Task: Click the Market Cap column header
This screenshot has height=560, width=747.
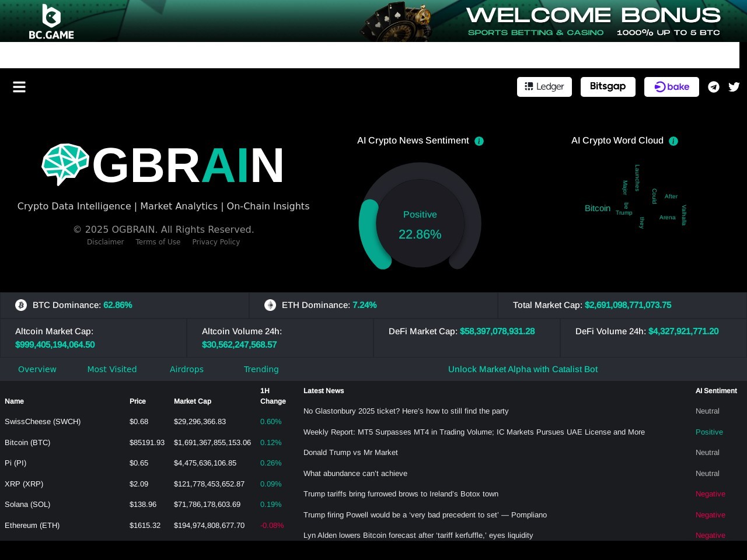Action: point(193,401)
